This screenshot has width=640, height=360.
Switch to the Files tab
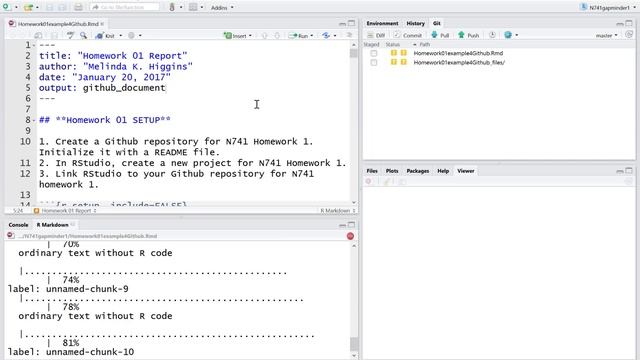coord(372,171)
